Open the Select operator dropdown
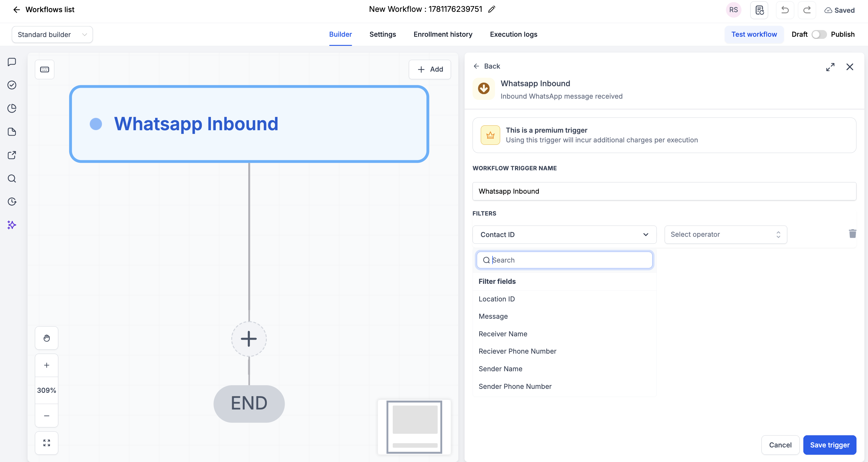The image size is (868, 462). [725, 235]
